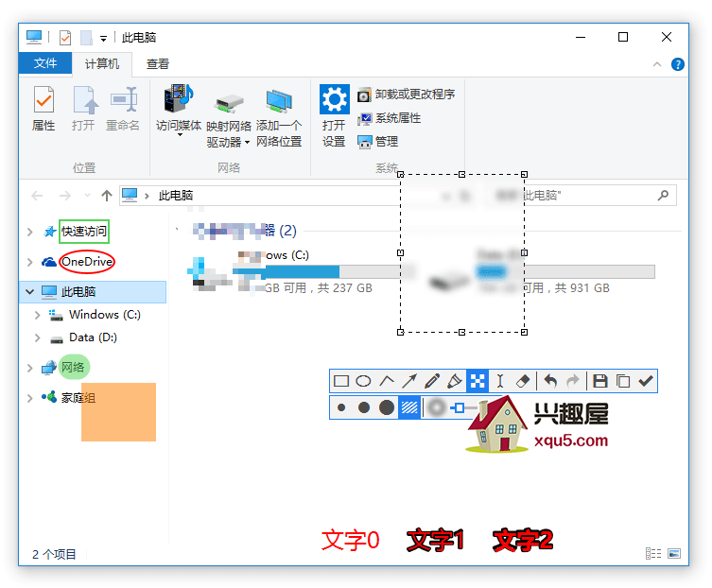Screen dimensions: 712x588
Task: Click 添加一个网络位置
Action: 279,117
